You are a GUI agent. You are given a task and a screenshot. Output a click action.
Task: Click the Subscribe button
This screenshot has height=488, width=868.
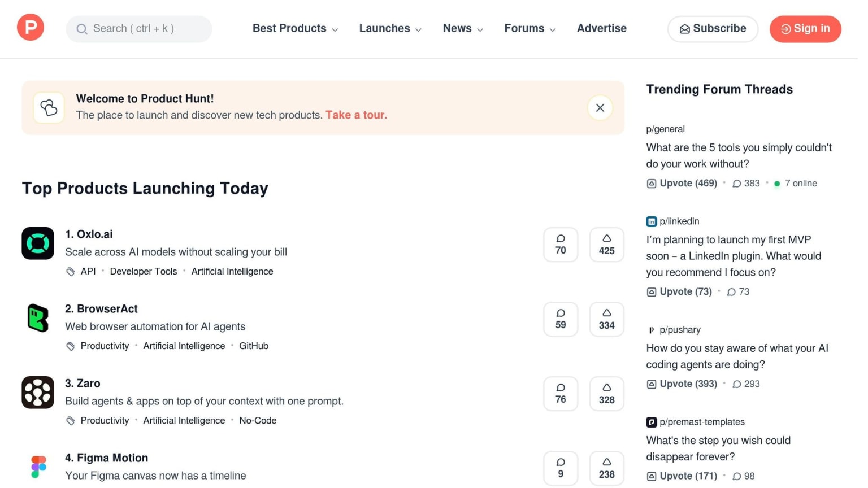click(713, 29)
